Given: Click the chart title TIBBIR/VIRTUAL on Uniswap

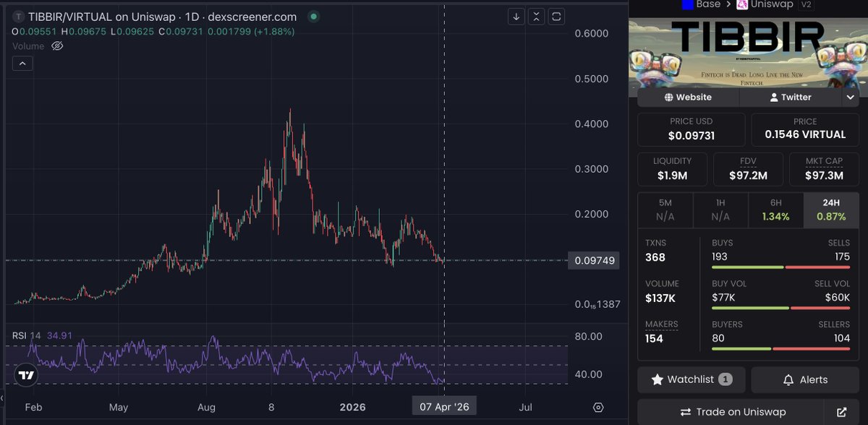Looking at the screenshot, I should [x=162, y=17].
